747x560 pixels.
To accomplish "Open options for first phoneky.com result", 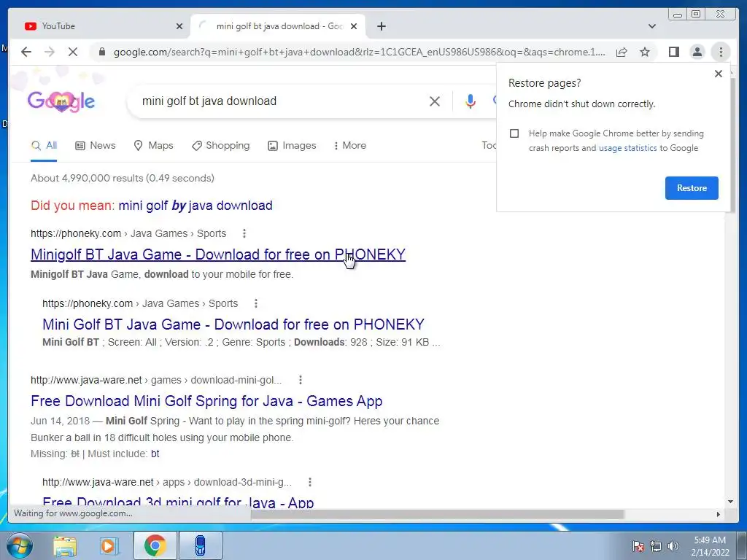I will (244, 233).
